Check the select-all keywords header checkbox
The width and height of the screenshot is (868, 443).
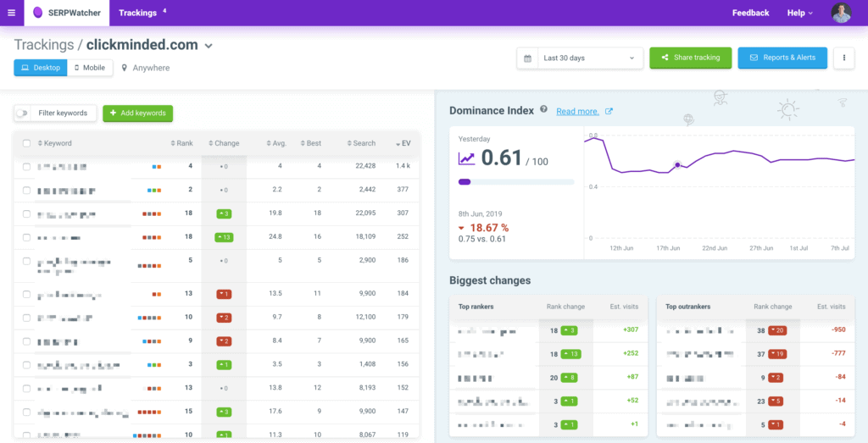point(27,143)
